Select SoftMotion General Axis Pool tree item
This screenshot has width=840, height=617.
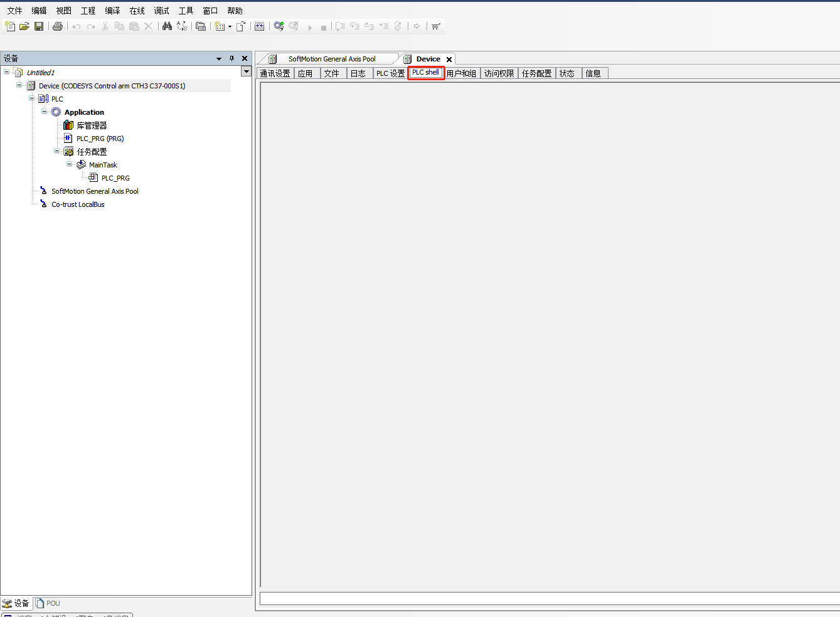[95, 191]
